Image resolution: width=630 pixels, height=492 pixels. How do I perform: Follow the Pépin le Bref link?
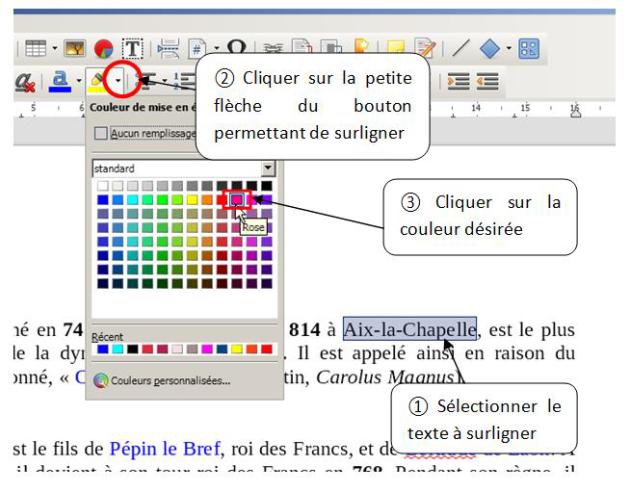tap(158, 445)
